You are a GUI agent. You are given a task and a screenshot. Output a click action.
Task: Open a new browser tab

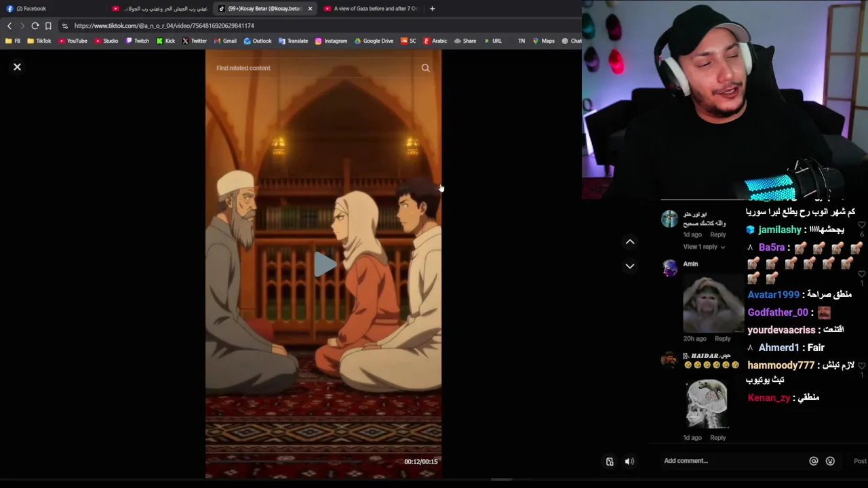(x=432, y=9)
